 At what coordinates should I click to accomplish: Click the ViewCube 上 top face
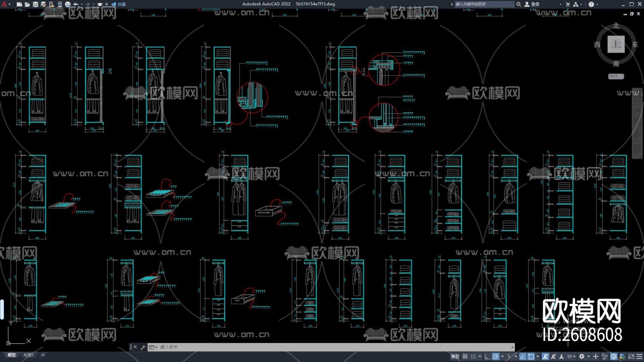click(x=616, y=44)
